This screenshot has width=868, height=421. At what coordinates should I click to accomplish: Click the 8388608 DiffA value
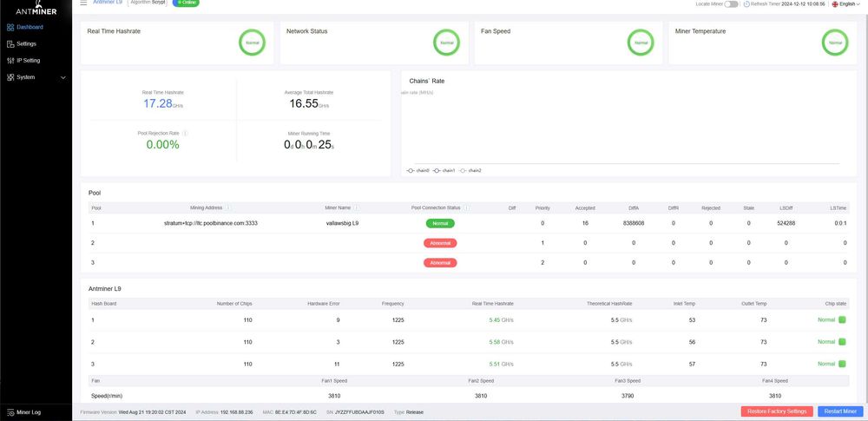click(x=634, y=223)
